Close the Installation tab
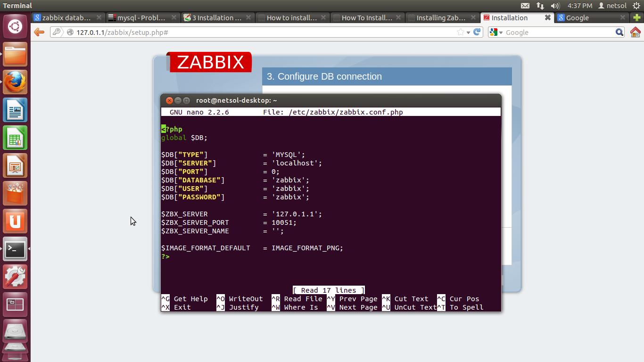This screenshot has width=644, height=362. 547,17
